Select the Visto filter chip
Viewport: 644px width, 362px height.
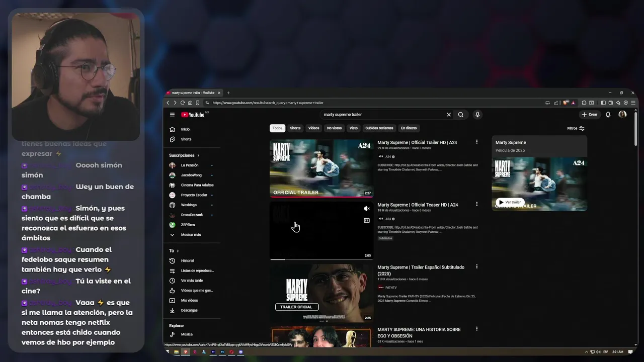[x=354, y=128]
